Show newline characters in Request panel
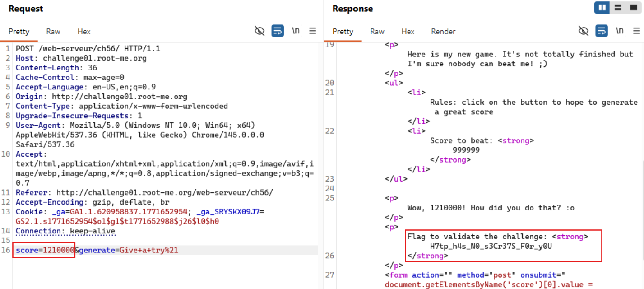 click(x=296, y=31)
